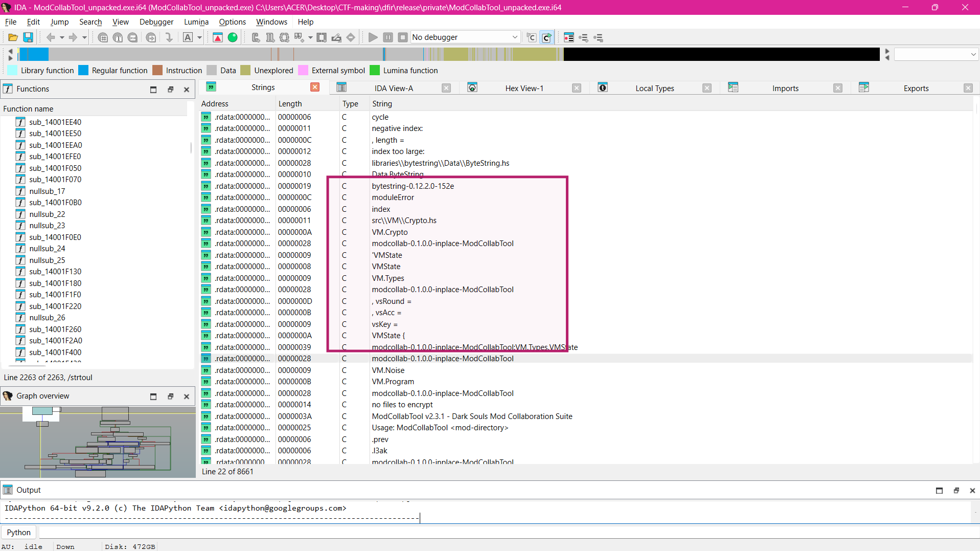Open a file with the folder icon

(13, 37)
